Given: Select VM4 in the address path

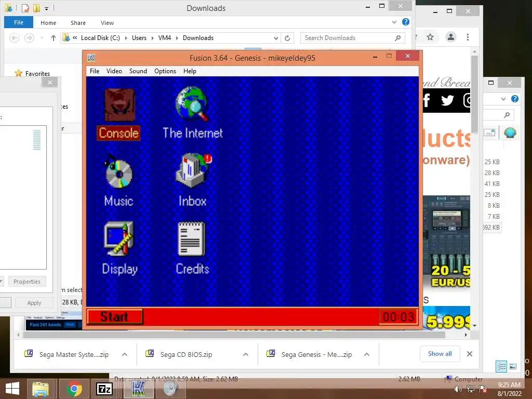Looking at the screenshot, I should [165, 37].
